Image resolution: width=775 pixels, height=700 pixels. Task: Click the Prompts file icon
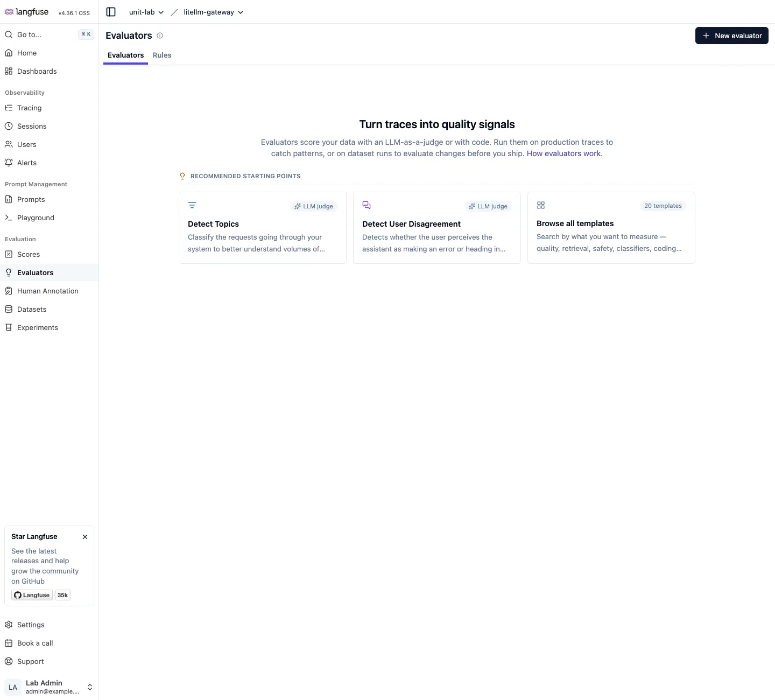[9, 199]
